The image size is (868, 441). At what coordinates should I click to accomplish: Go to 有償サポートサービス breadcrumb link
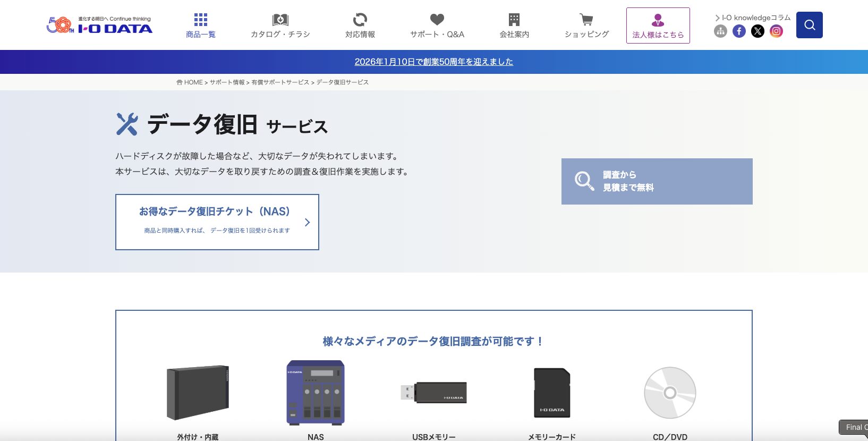pyautogui.click(x=280, y=82)
